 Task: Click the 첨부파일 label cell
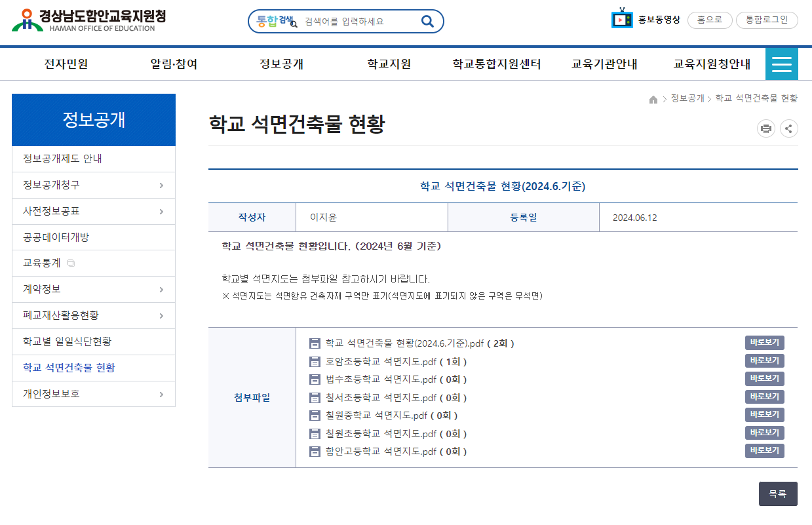pos(252,398)
